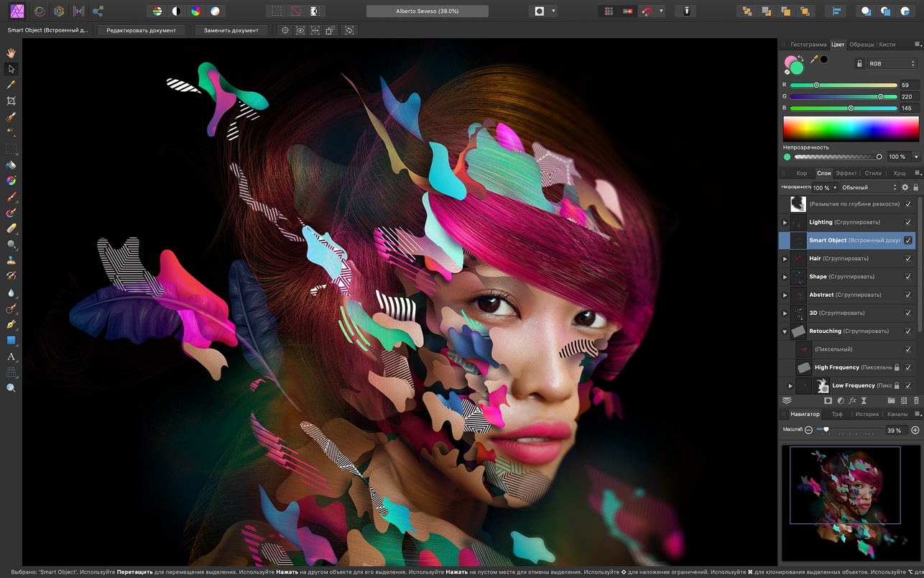Activate the Artistic Text tool
Viewport: 924px width, 578px height.
11,357
